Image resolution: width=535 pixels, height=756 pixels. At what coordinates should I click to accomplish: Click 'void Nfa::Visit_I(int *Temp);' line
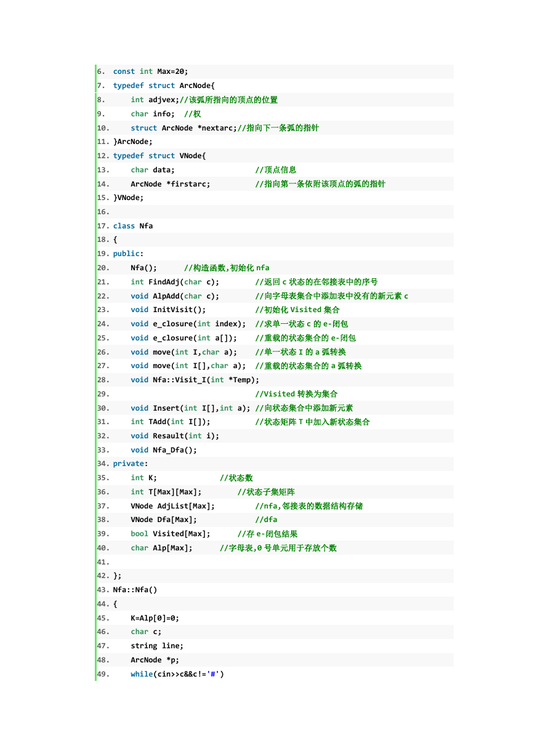tap(195, 380)
